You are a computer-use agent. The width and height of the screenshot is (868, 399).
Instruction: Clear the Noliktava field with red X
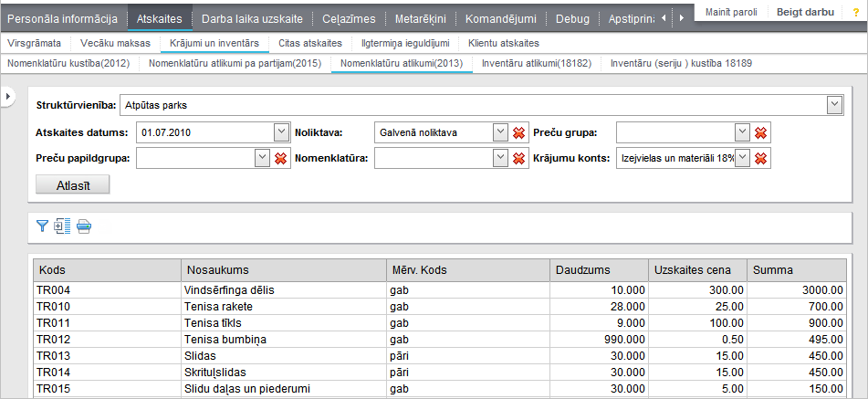pos(518,133)
